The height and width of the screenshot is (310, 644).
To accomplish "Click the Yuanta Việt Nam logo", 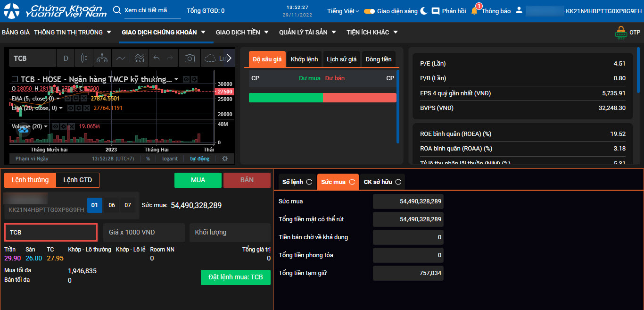I will point(55,11).
